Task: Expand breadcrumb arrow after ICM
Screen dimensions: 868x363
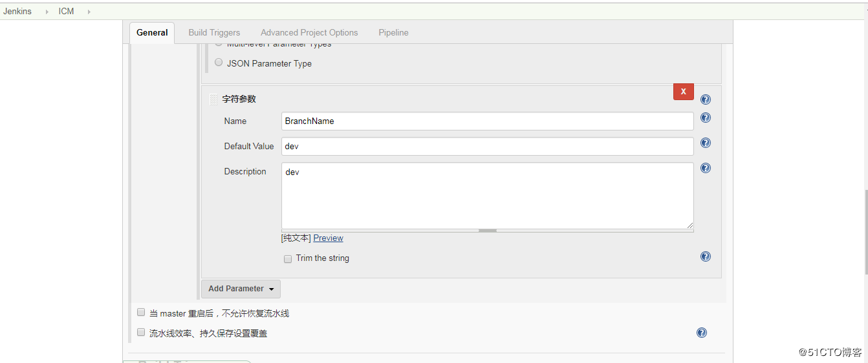Action: (x=89, y=12)
